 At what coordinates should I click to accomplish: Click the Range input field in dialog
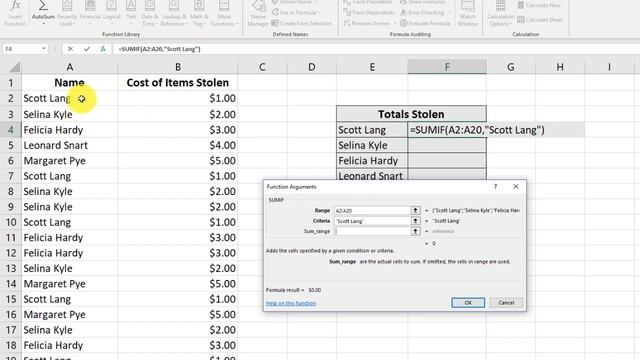tap(372, 211)
